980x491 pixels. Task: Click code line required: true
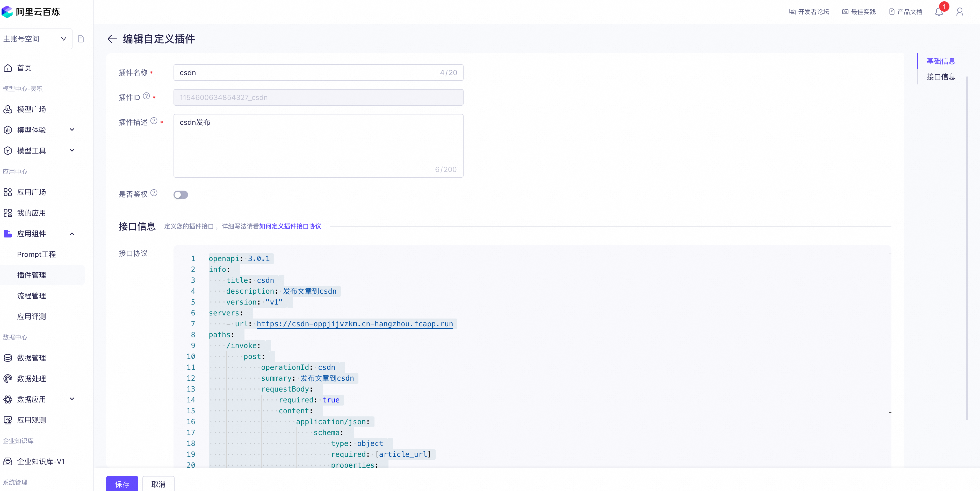click(x=309, y=400)
